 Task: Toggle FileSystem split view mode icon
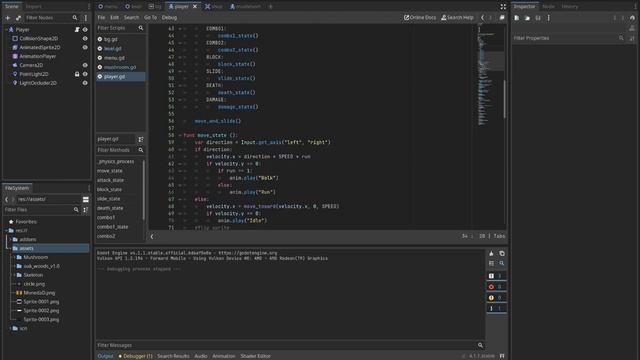pyautogui.click(x=86, y=200)
